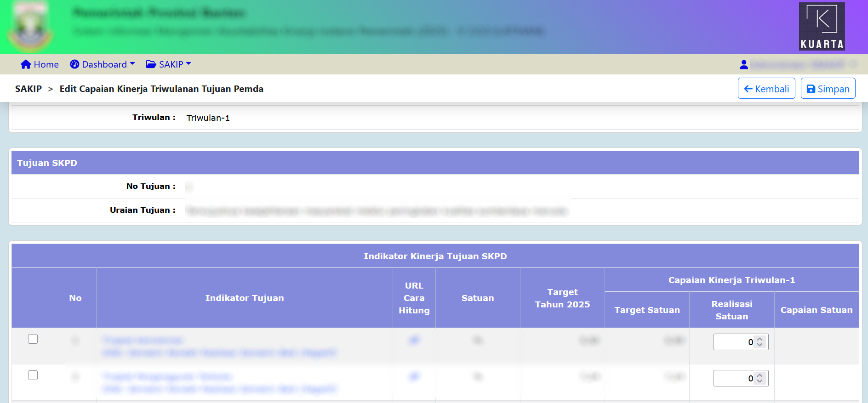Click the KUARTA logo
The image size is (868, 403).
click(822, 26)
